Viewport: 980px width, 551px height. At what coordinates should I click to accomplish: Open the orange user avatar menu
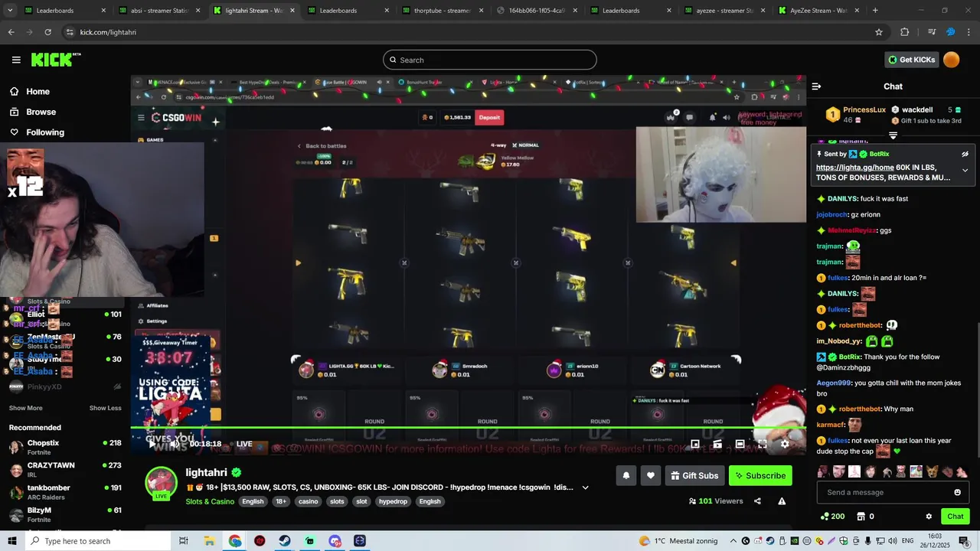[952, 60]
